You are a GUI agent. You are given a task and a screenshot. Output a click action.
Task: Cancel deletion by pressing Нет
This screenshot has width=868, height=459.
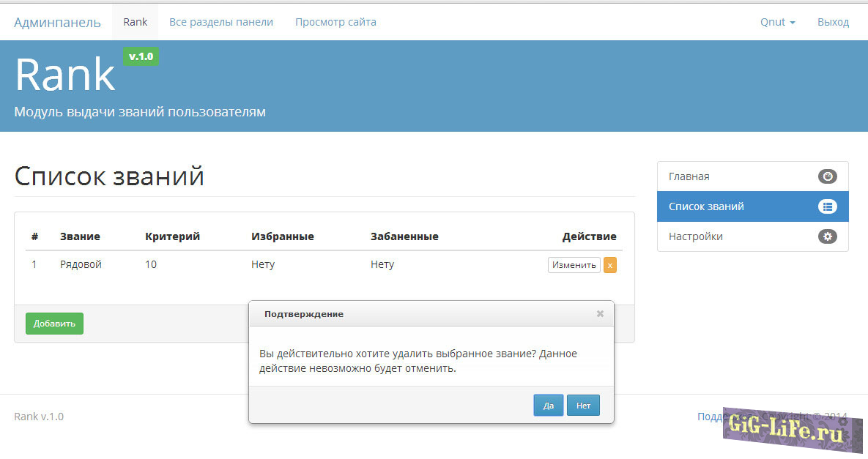click(x=583, y=405)
